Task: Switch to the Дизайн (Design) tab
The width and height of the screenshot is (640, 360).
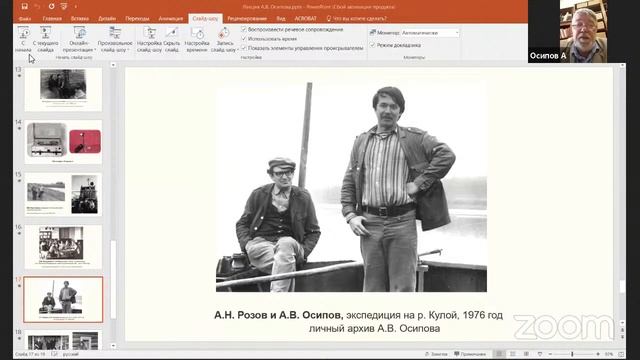Action: tap(107, 18)
